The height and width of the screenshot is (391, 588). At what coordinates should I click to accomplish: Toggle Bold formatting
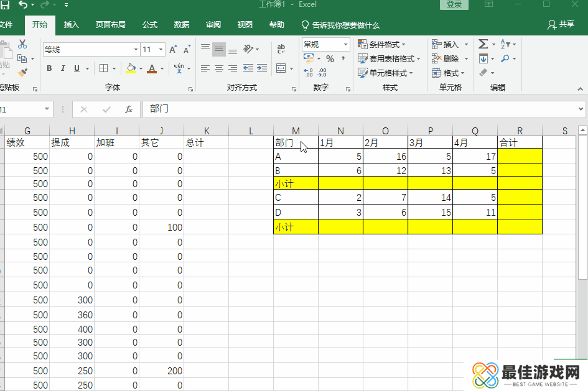tap(49, 68)
